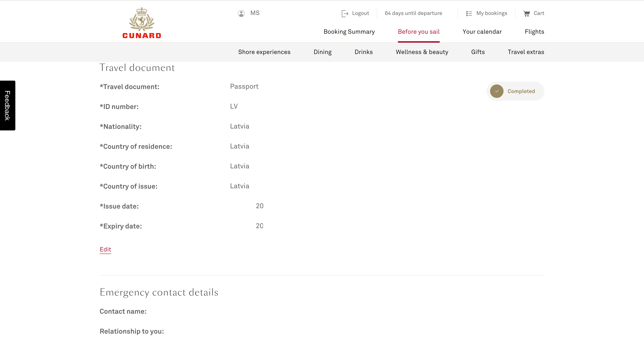Viewport: 644px width, 343px height.
Task: Click the 64 days until departure text
Action: click(x=413, y=13)
